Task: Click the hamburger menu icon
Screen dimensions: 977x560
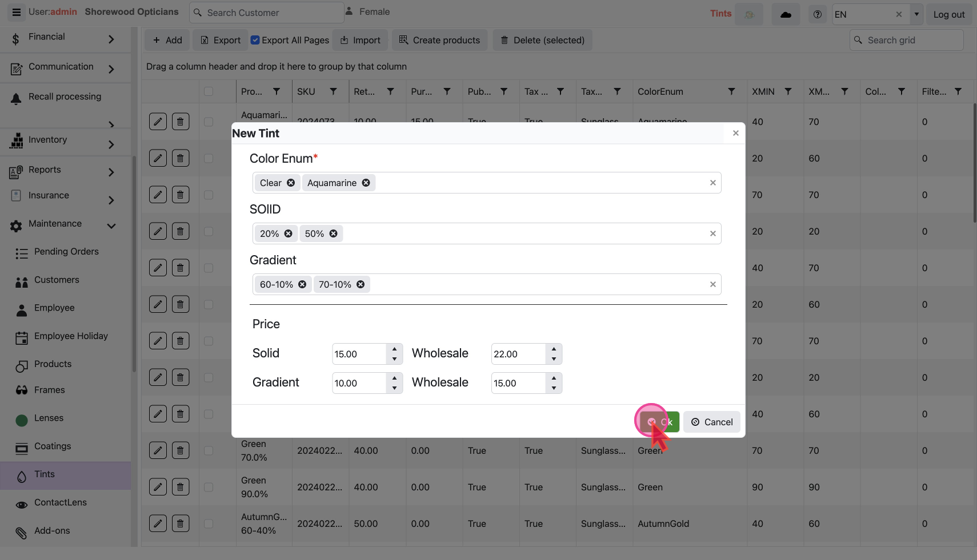Action: coord(17,12)
